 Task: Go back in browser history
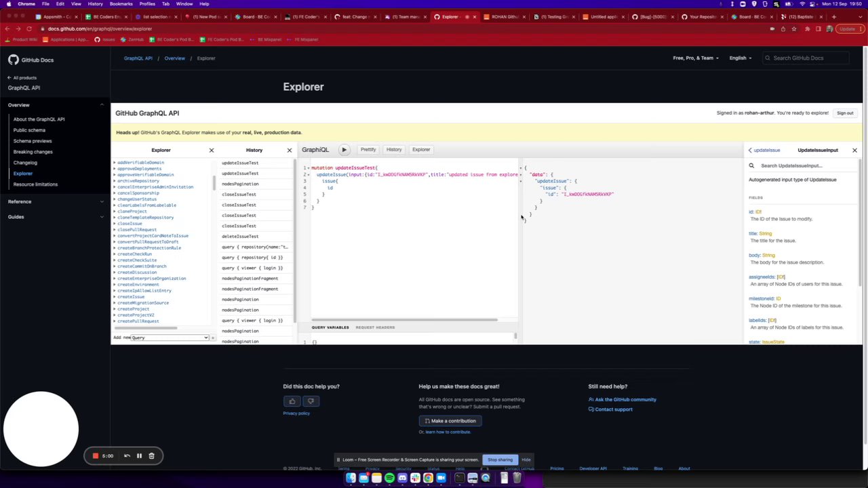[x=7, y=28]
